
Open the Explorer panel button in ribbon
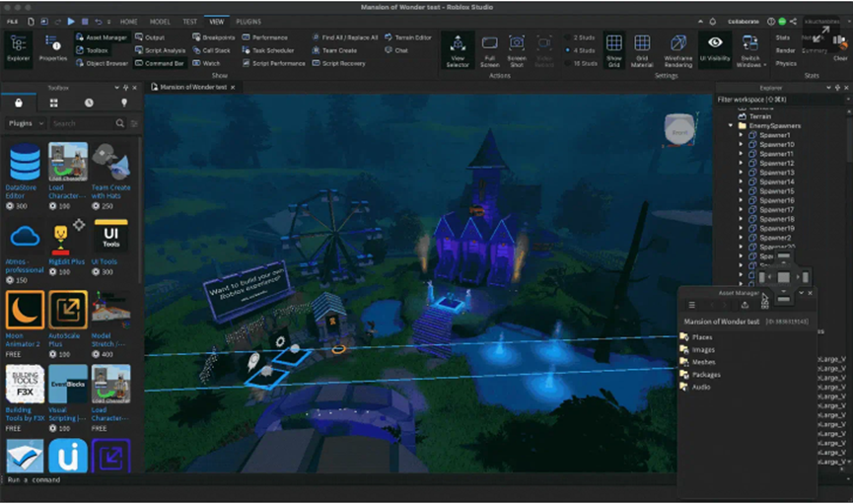point(18,49)
